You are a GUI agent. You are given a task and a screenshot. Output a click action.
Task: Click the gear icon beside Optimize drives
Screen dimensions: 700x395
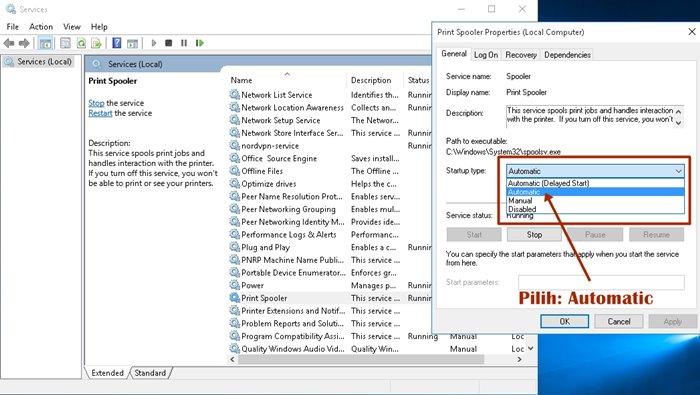click(x=234, y=183)
